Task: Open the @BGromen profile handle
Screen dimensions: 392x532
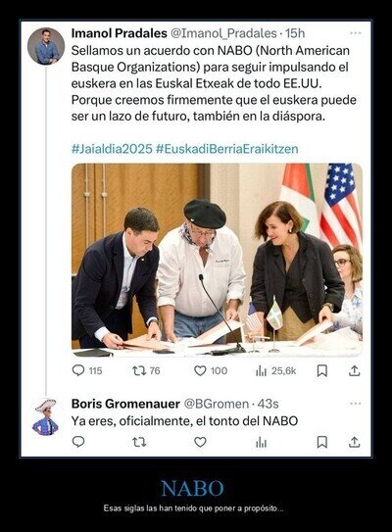Action: [x=217, y=404]
